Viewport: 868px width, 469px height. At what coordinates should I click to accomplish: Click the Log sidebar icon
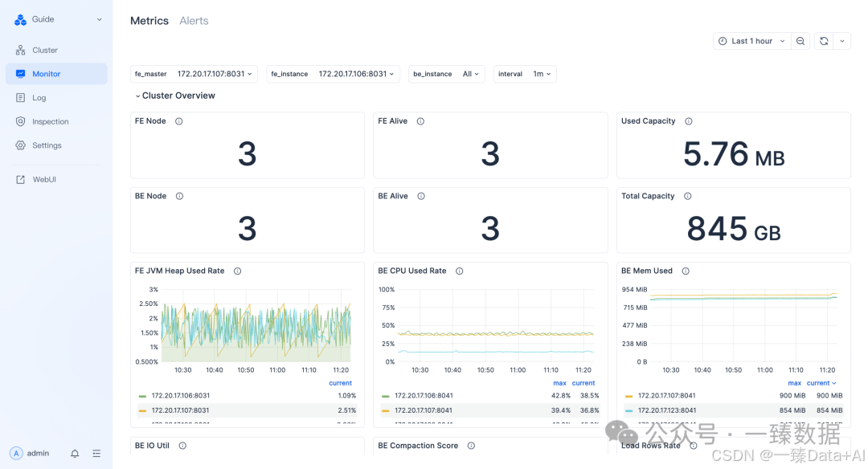[x=20, y=98]
